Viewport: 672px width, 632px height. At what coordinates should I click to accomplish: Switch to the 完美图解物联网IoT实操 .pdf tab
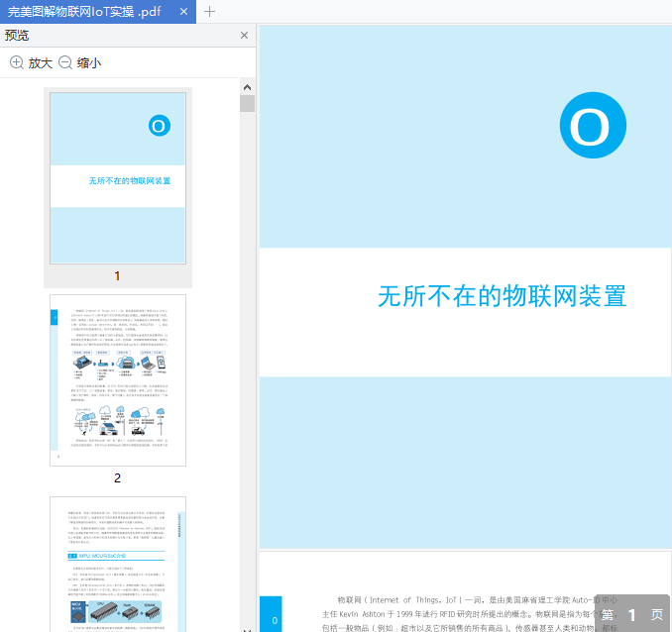click(98, 12)
